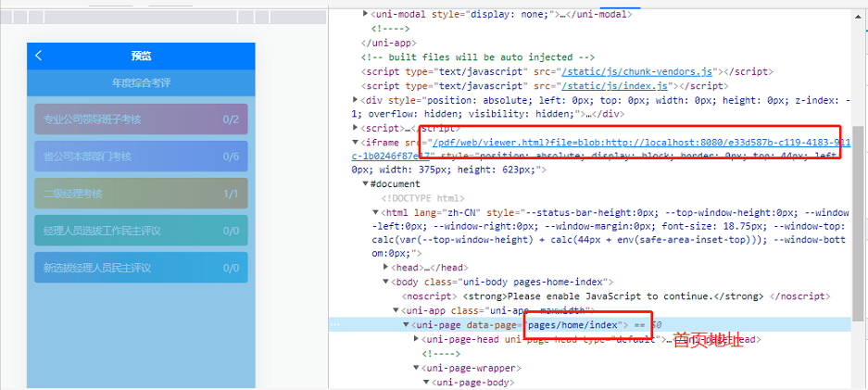This screenshot has width=868, height=390.
Task: Expand the collapsed script node
Action: pyautogui.click(x=356, y=128)
